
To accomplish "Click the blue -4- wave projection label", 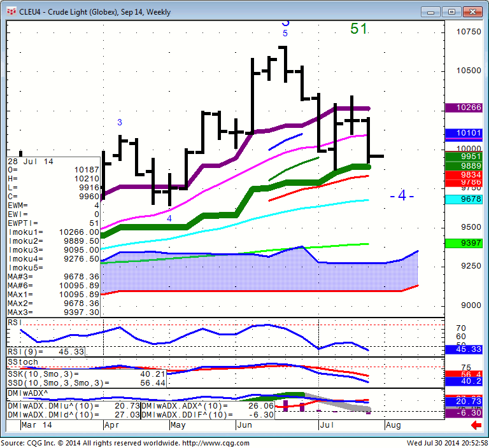I will 402,196.
